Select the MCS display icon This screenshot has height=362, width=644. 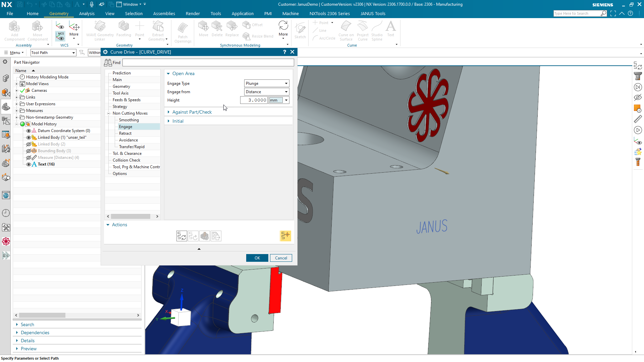tap(60, 36)
